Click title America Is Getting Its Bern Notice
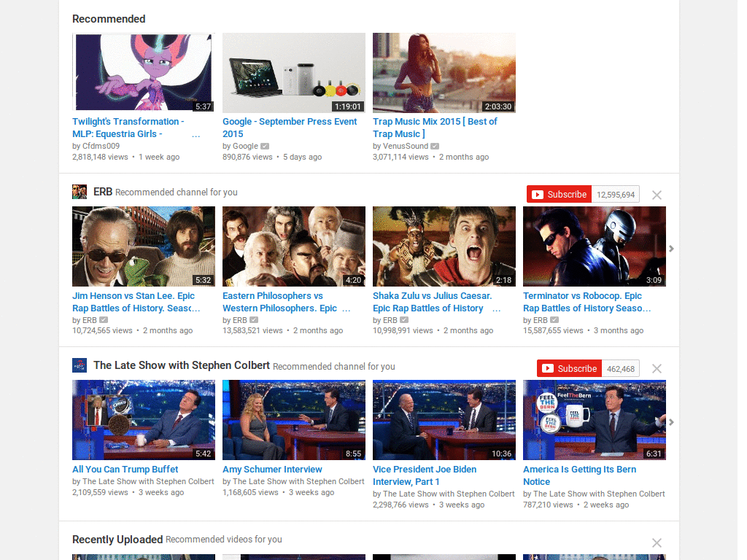The image size is (747, 560). click(x=579, y=475)
